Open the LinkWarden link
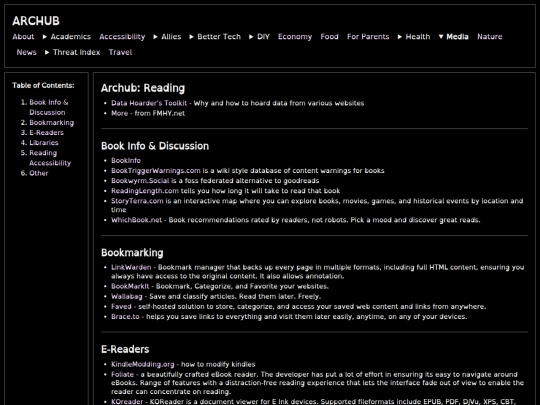The width and height of the screenshot is (540, 405). 131,267
